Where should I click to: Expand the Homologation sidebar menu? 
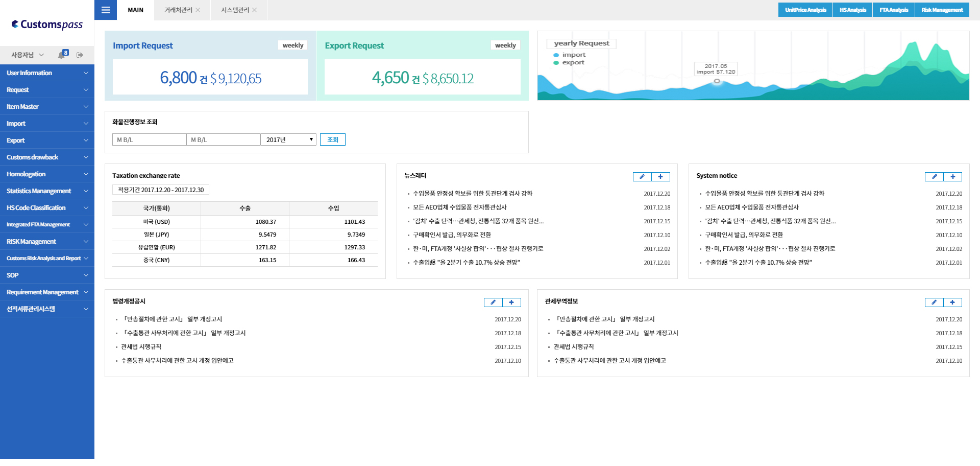point(47,174)
